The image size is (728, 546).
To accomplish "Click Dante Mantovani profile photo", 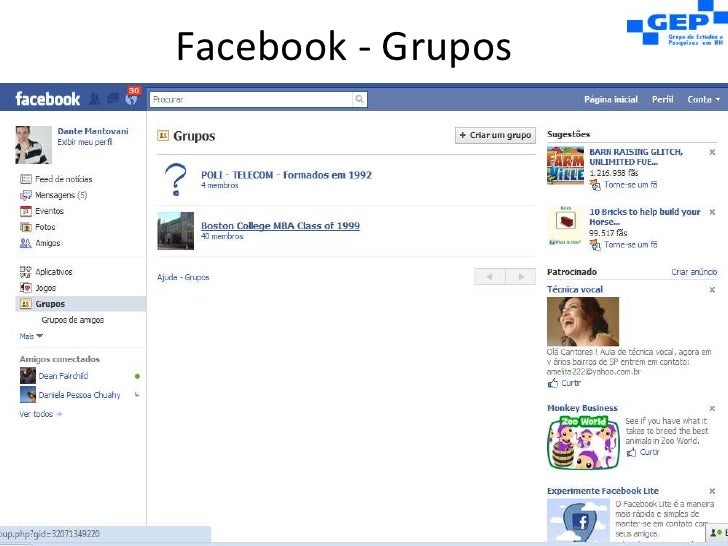I will coord(33,145).
